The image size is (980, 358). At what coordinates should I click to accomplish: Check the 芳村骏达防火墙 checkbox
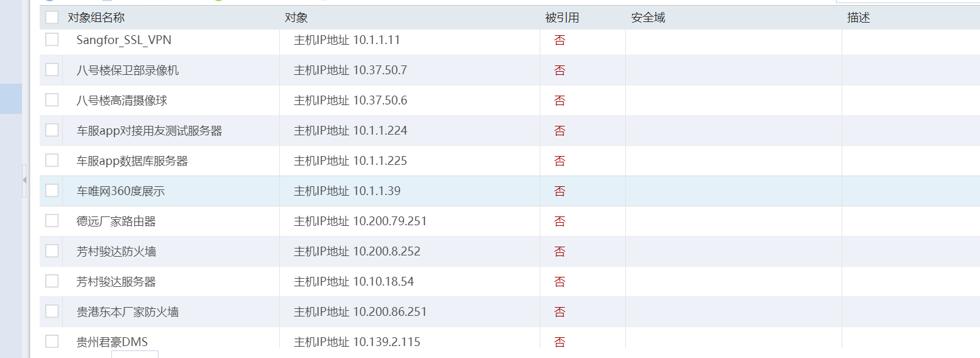(x=52, y=251)
